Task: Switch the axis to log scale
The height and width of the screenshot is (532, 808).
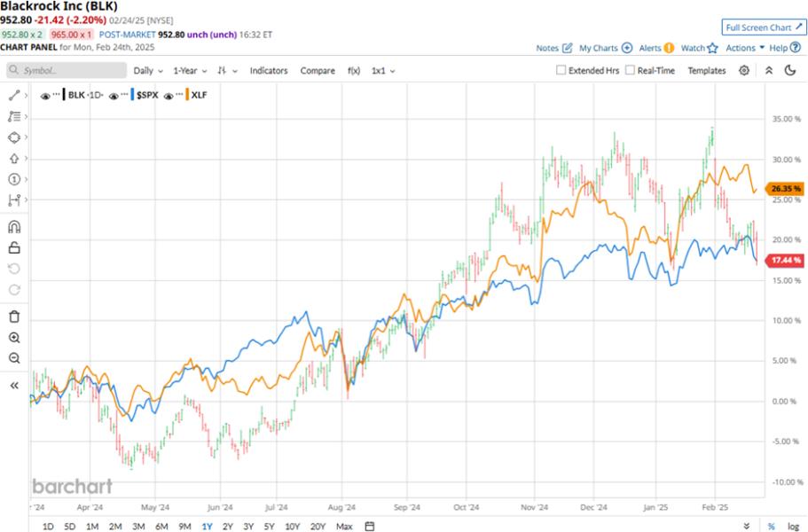Action: 793,526
